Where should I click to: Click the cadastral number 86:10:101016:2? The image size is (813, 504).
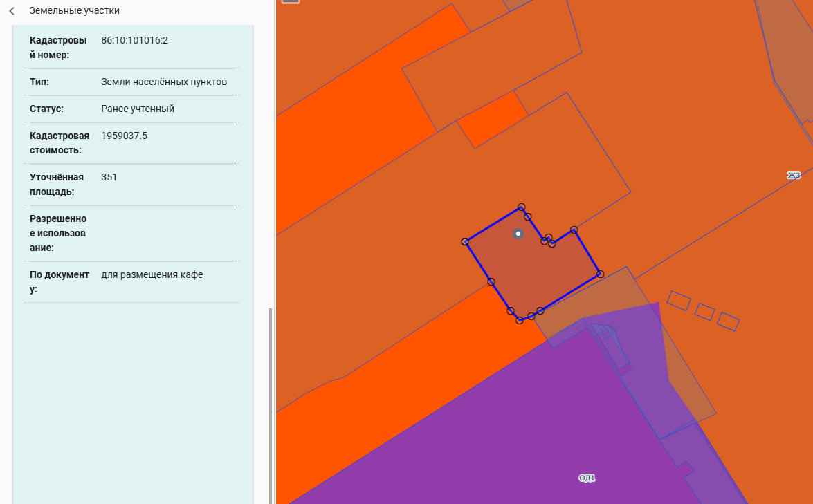tap(134, 40)
